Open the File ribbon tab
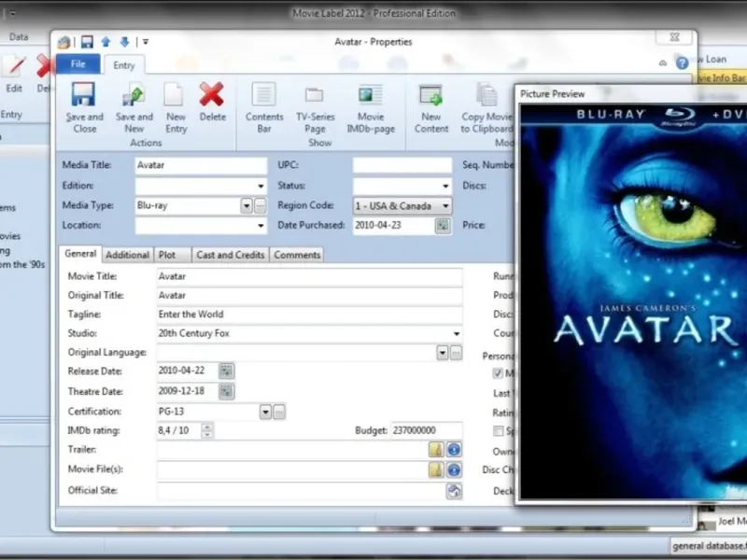This screenshot has width=747, height=560. pos(78,64)
